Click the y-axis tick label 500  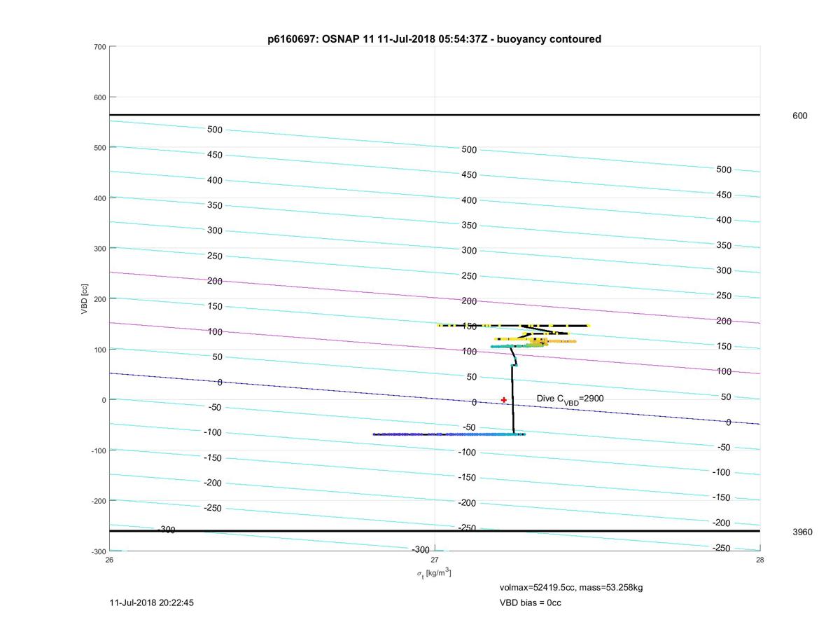[x=99, y=148]
